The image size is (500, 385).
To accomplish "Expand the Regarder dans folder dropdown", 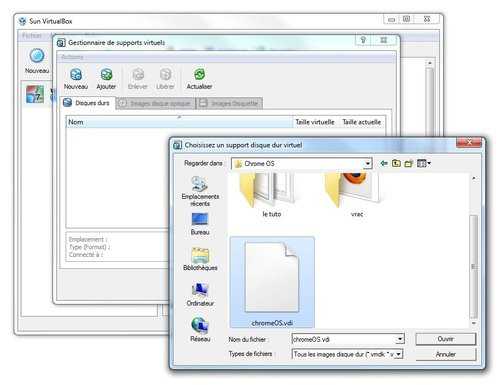I will click(367, 164).
